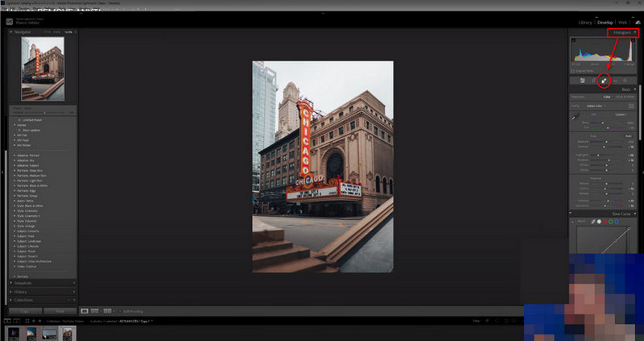Open the profile browser grid icon

point(631,106)
